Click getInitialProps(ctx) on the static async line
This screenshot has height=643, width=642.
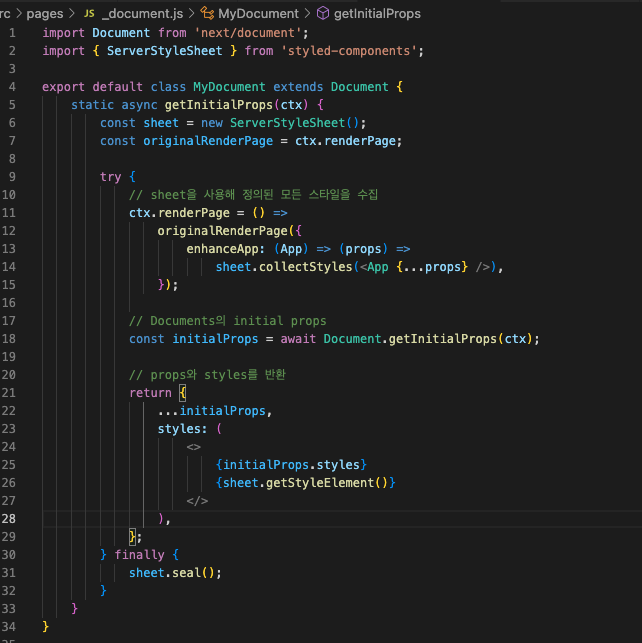236,105
